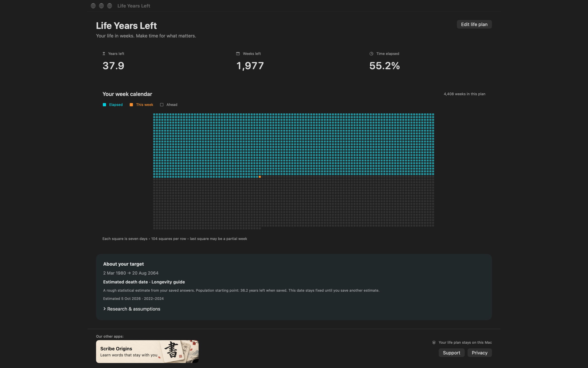Screen dimensions: 588x368
Task: Click the cyan Elapsed legend swatch
Action: tap(105, 105)
